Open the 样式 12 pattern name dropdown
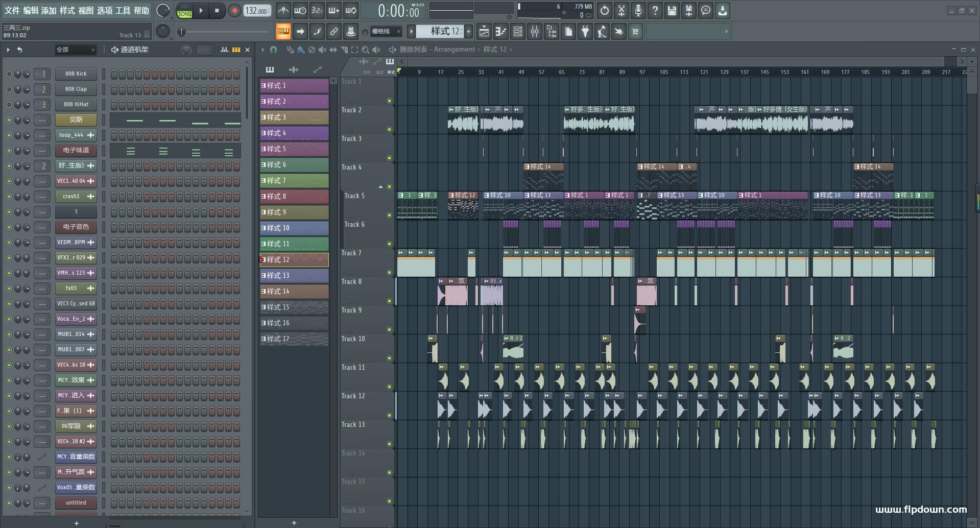Screen dimensions: 980x528 coord(440,32)
